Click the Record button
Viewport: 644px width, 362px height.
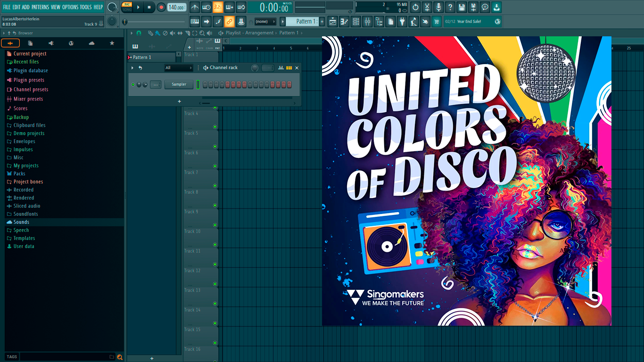click(161, 7)
